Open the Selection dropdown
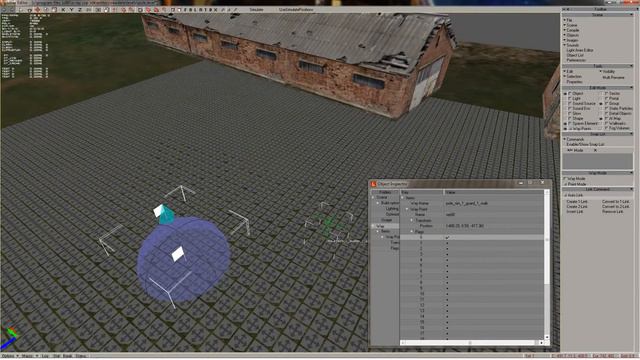The height and width of the screenshot is (360, 640). click(573, 76)
